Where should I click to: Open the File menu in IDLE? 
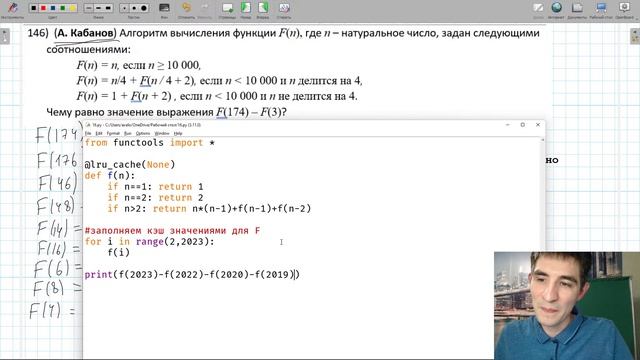tap(88, 133)
